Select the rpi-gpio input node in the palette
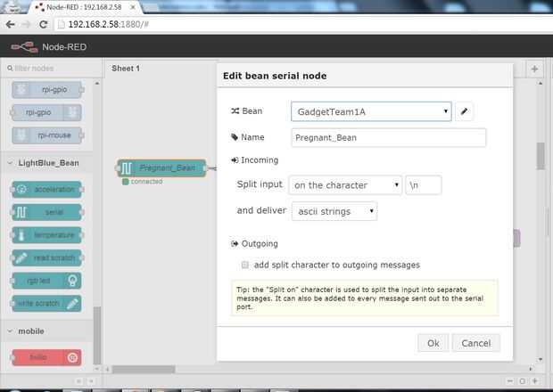Image resolution: width=553 pixels, height=392 pixels. (x=48, y=90)
